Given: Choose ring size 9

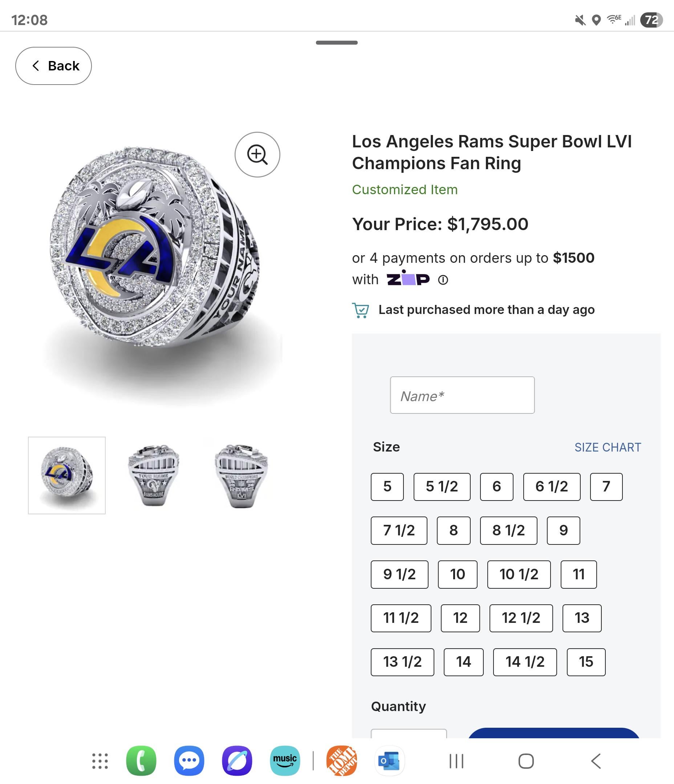Looking at the screenshot, I should tap(563, 531).
